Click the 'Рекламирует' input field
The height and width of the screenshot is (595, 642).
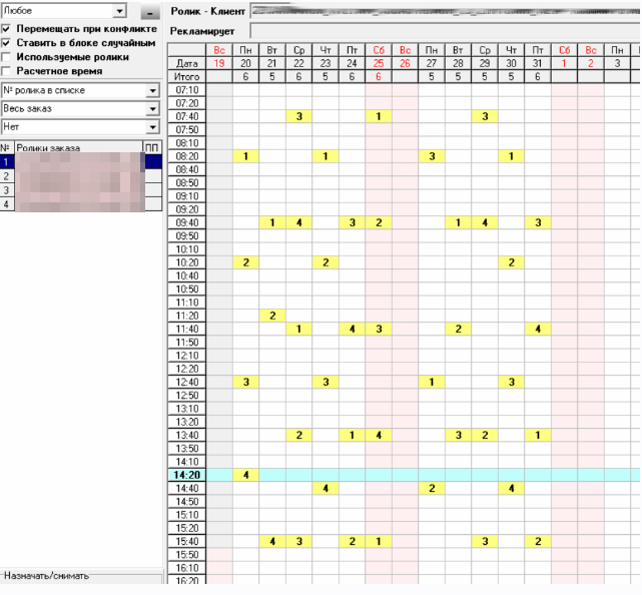445,31
